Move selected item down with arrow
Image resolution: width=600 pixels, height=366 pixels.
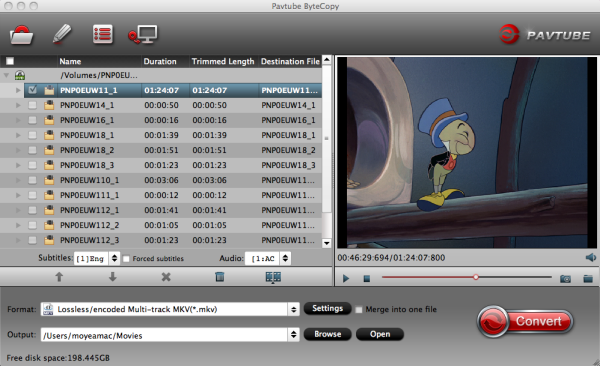112,277
